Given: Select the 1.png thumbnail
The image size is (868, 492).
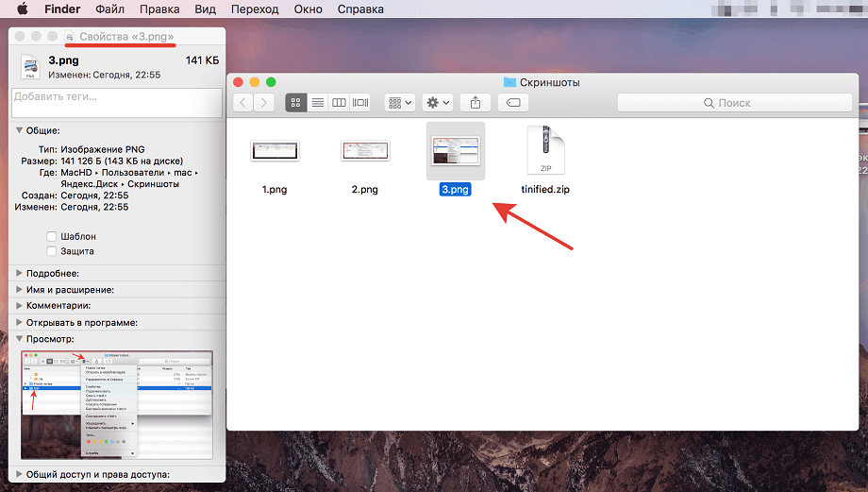Looking at the screenshot, I should [x=275, y=150].
